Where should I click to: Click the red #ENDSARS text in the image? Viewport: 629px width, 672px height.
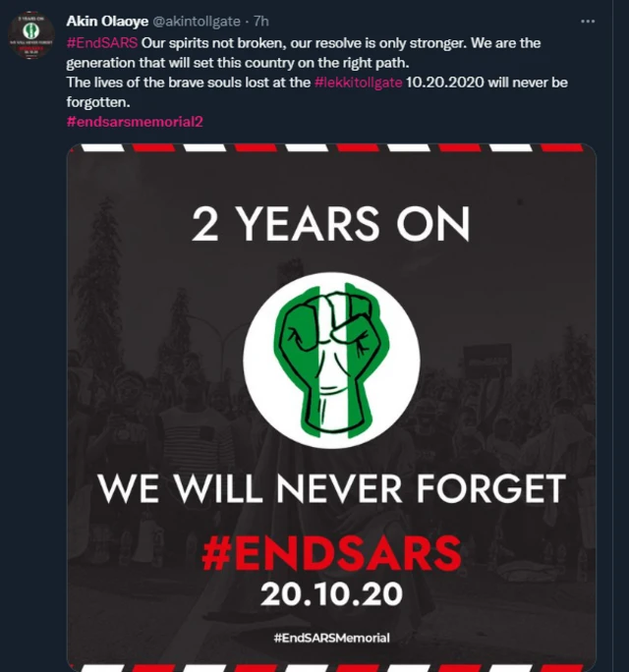pos(331,553)
